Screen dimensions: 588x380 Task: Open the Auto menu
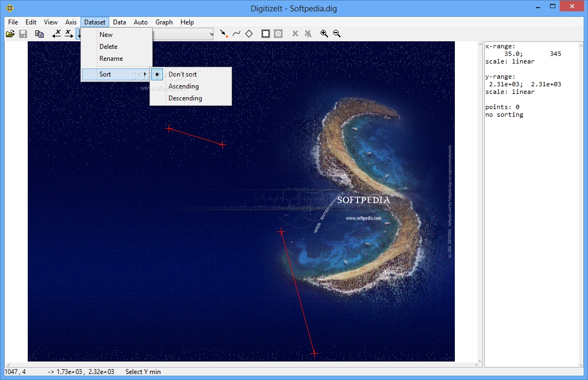click(141, 22)
